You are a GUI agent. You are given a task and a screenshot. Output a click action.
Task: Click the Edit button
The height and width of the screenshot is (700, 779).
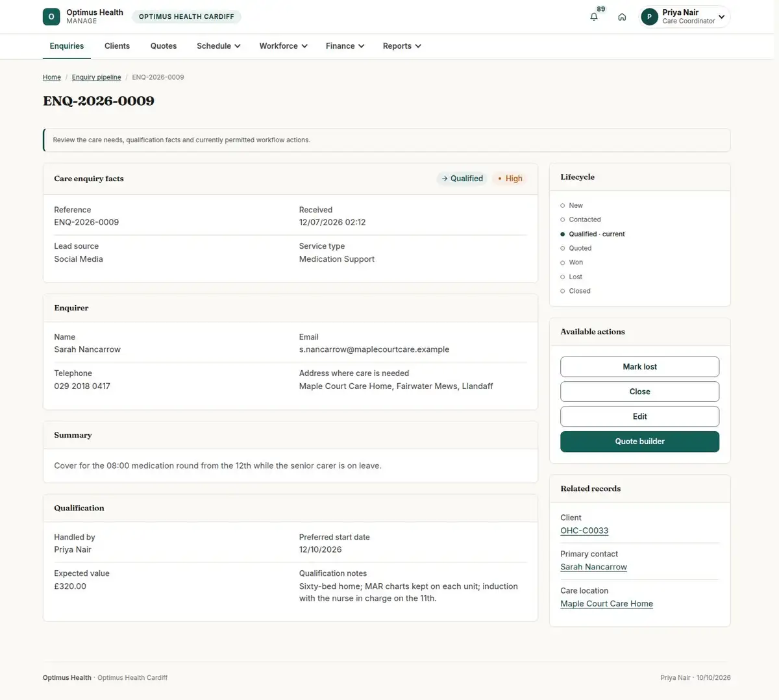point(640,416)
